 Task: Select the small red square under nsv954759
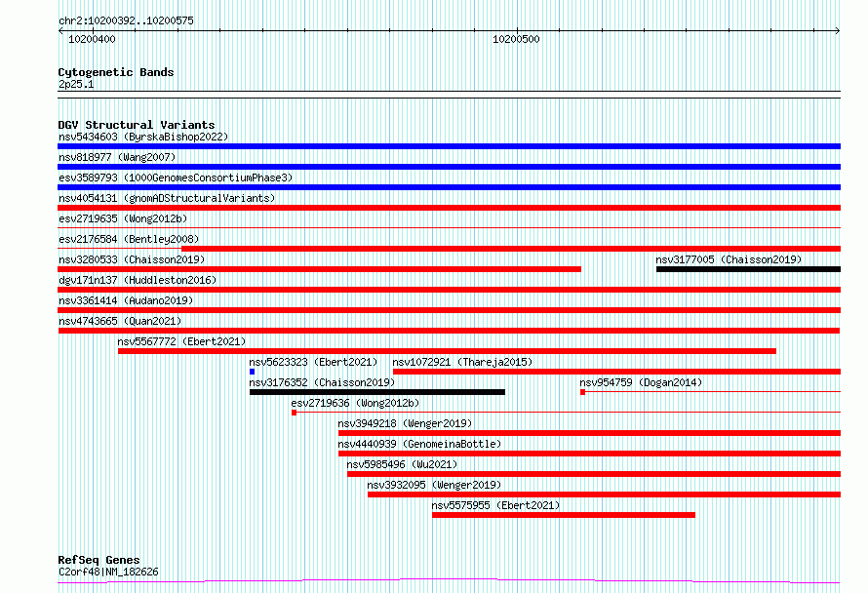click(582, 392)
